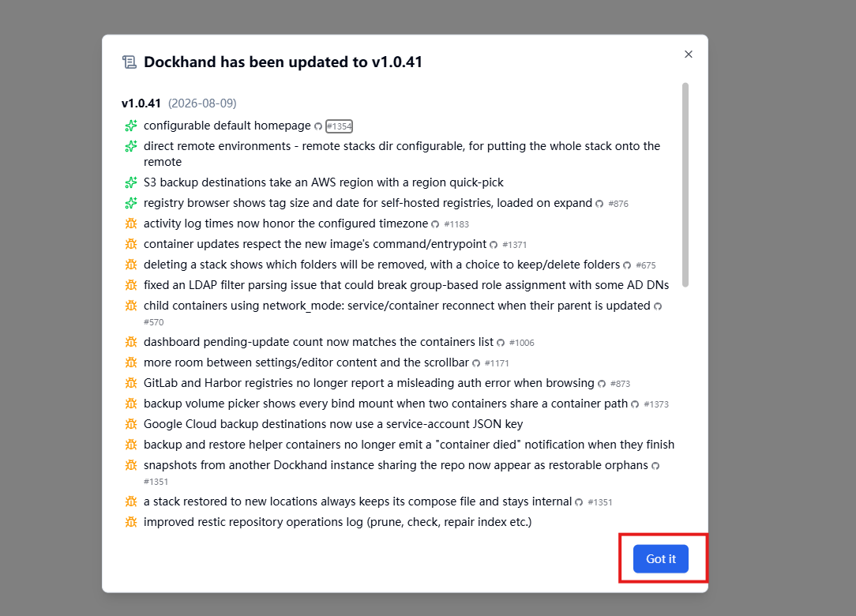
Task: Click sparkle icon beside direct remote environments
Action: tap(131, 146)
